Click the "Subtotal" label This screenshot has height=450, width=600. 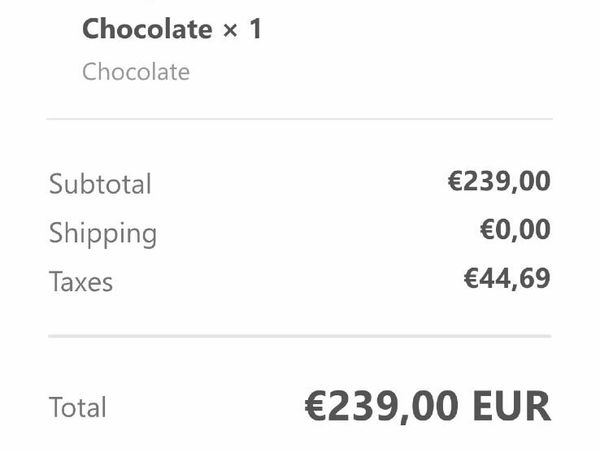(100, 184)
